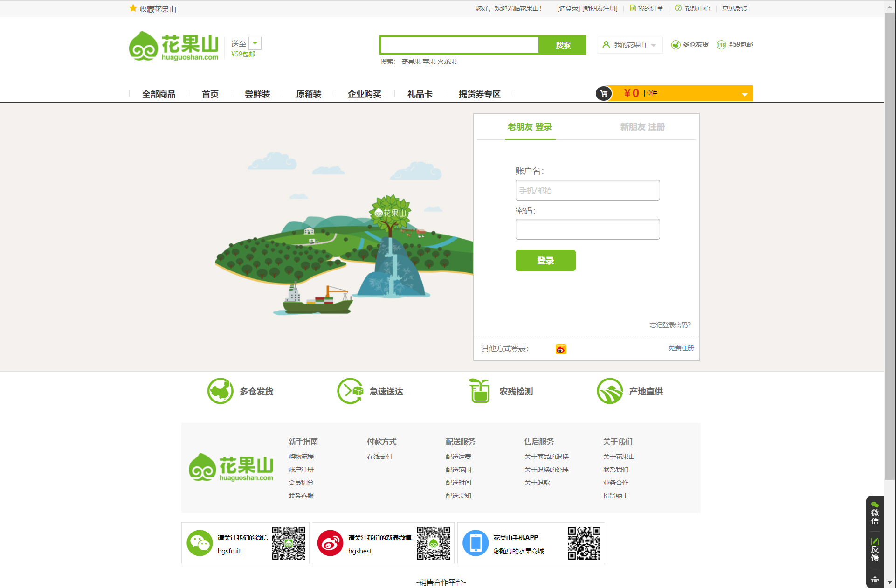Click the footer 花果山 logo
The height and width of the screenshot is (588, 896).
click(231, 468)
